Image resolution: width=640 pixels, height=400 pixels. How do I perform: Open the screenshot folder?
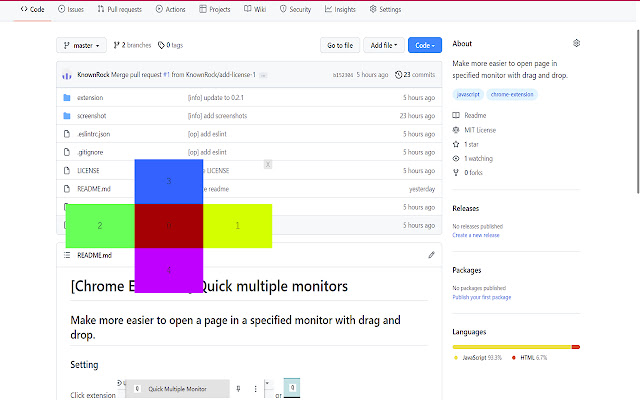91,116
